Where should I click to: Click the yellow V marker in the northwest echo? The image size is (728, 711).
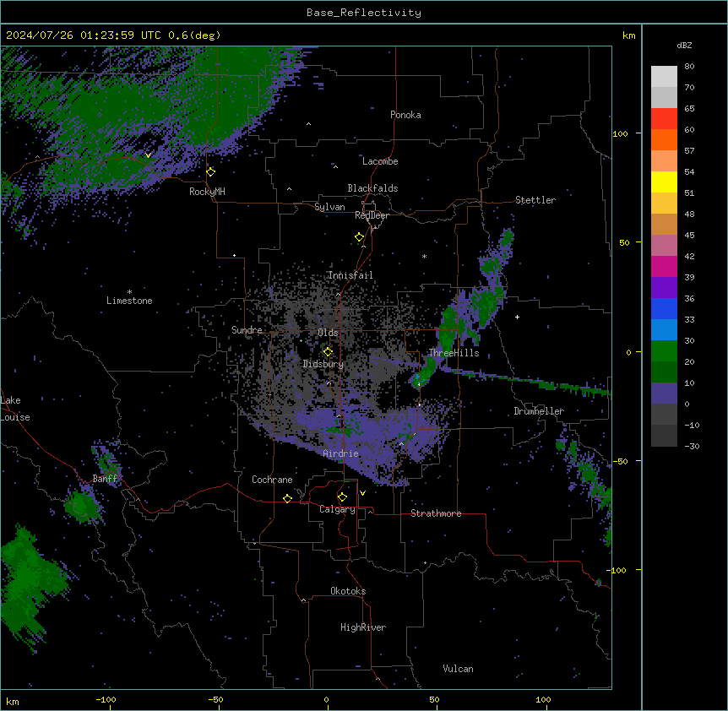tap(148, 155)
